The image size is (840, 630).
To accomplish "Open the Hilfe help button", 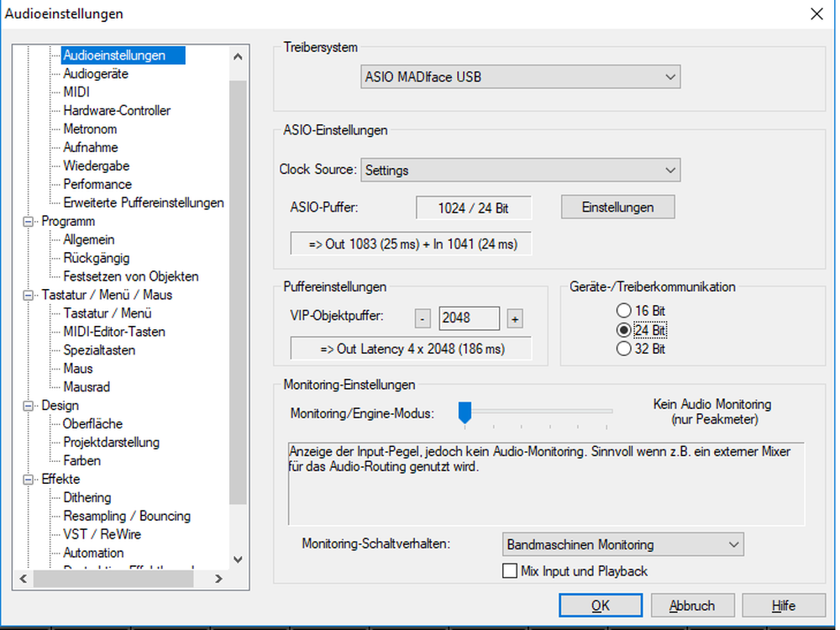I will click(783, 605).
